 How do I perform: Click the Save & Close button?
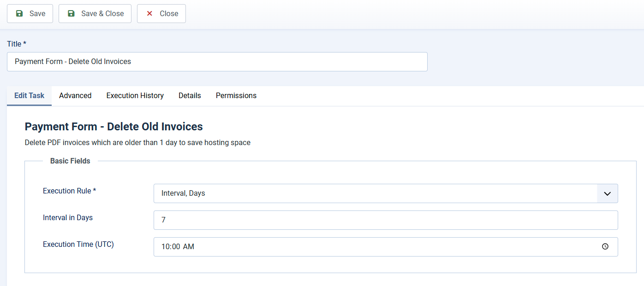coord(95,14)
